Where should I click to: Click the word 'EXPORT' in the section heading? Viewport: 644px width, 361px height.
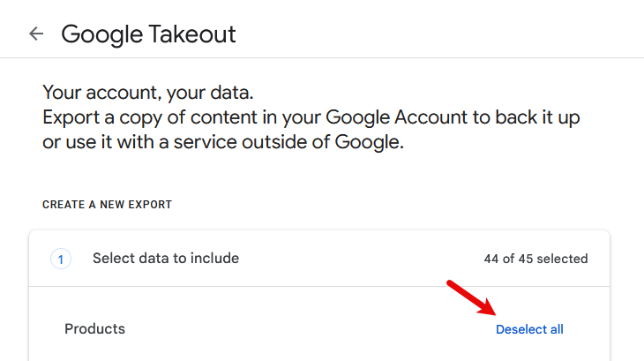pyautogui.click(x=152, y=205)
